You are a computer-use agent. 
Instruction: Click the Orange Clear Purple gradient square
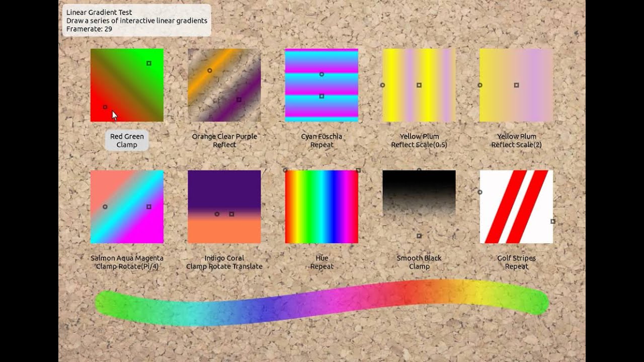click(224, 85)
